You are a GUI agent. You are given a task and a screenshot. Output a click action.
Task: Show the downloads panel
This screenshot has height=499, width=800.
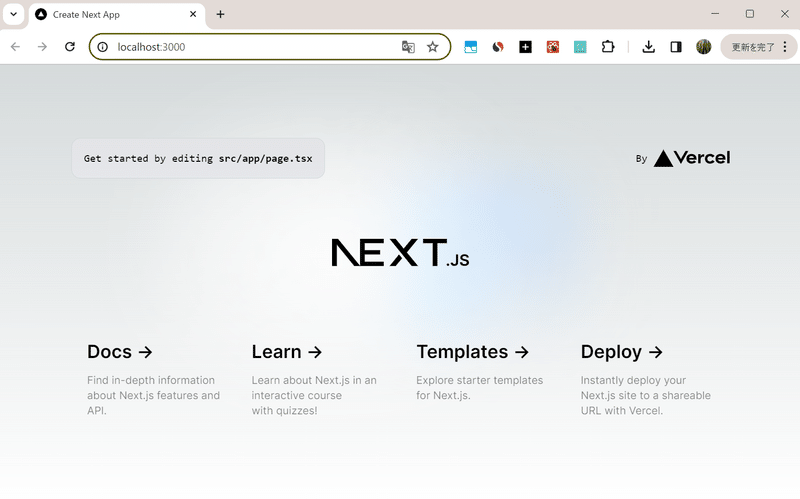coord(648,47)
